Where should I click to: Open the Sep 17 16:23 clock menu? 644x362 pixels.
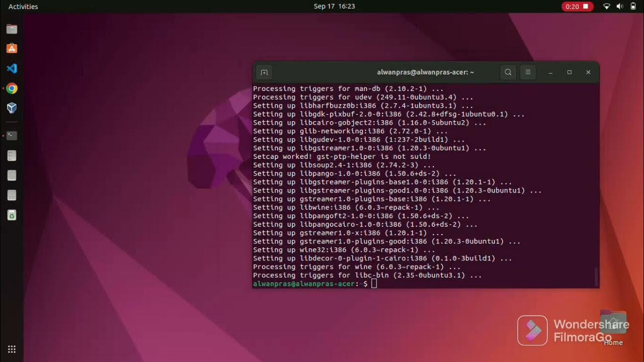tap(334, 7)
